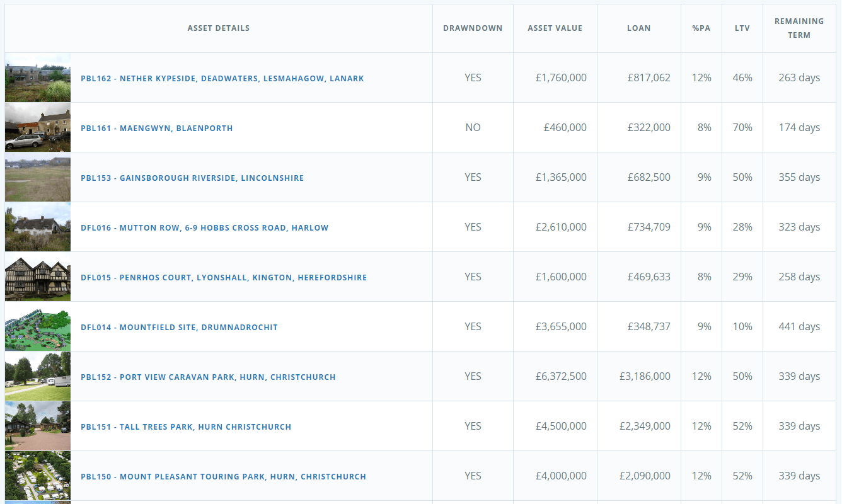Click DFL016 Mutton Row, Harlow link
The image size is (842, 504).
point(205,228)
